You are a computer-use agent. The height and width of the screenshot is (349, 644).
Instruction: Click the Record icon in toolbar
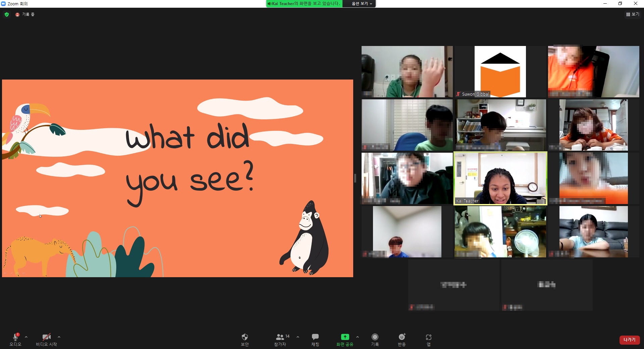point(375,337)
